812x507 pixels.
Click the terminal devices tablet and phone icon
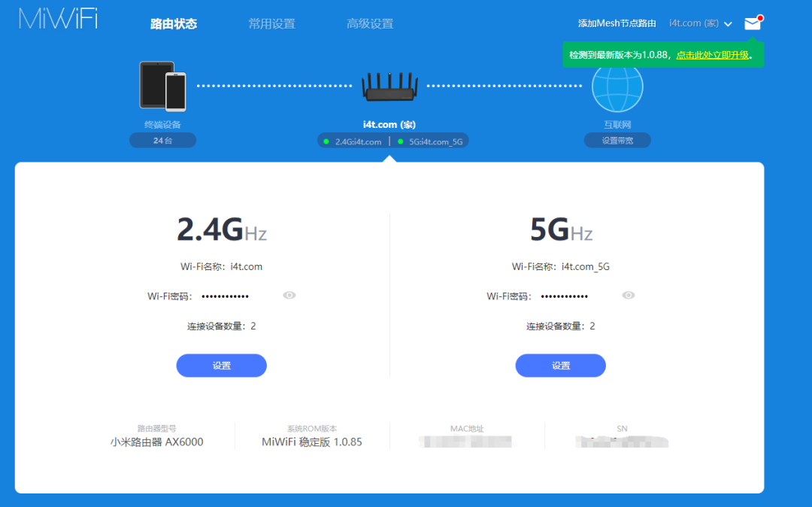[x=162, y=87]
